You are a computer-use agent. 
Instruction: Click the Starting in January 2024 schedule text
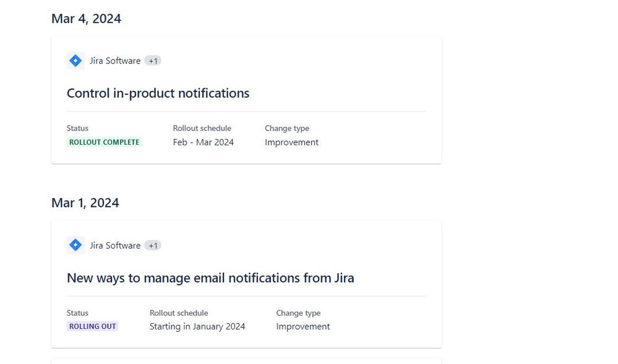197,326
